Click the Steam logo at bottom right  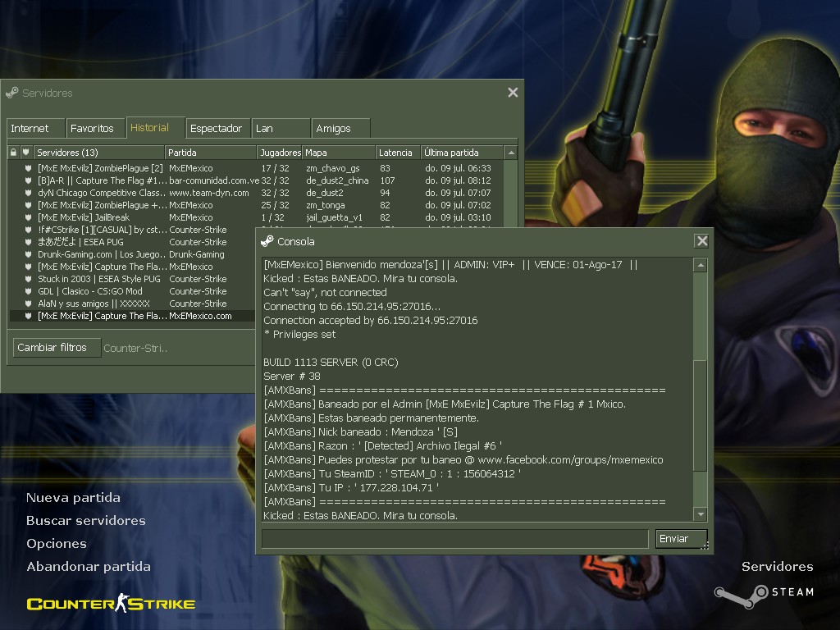765,596
